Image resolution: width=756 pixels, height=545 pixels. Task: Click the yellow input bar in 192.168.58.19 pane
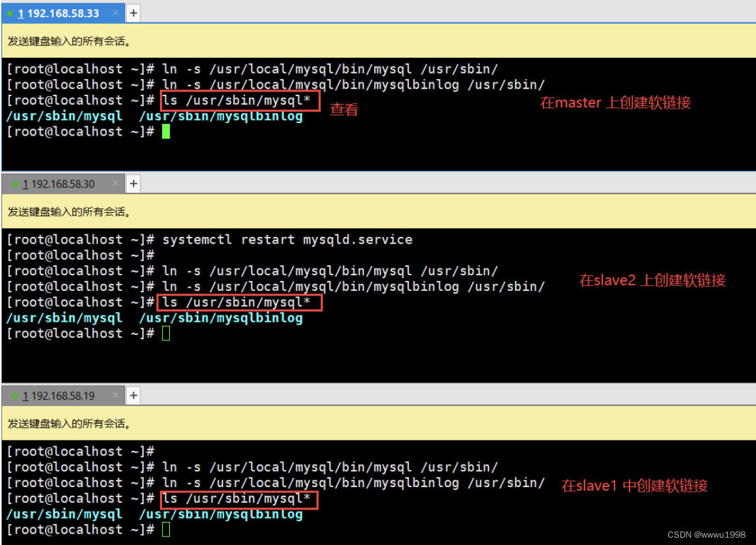[379, 424]
